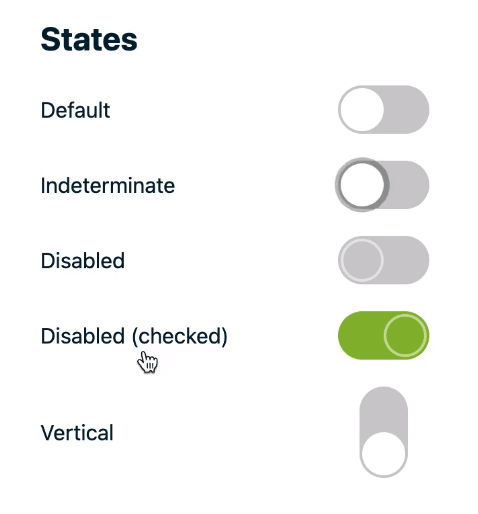The height and width of the screenshot is (514, 478).
Task: Click the "Default" text label
Action: coord(75,110)
